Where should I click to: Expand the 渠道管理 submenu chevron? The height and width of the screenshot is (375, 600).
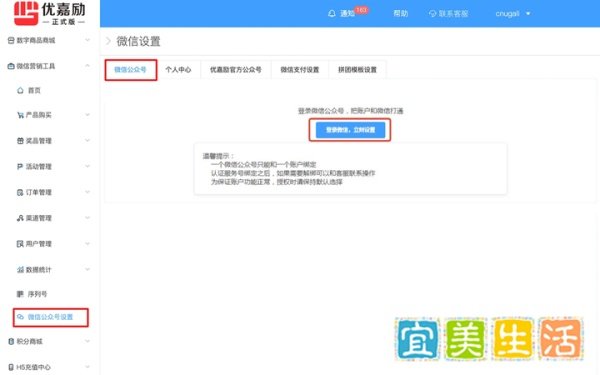coord(87,218)
